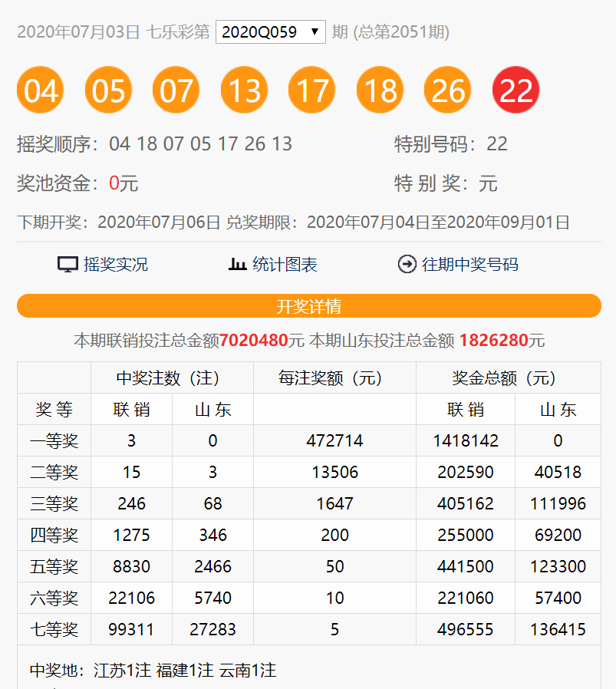Click the sixth prize total 221060
616x689 pixels.
tap(466, 598)
